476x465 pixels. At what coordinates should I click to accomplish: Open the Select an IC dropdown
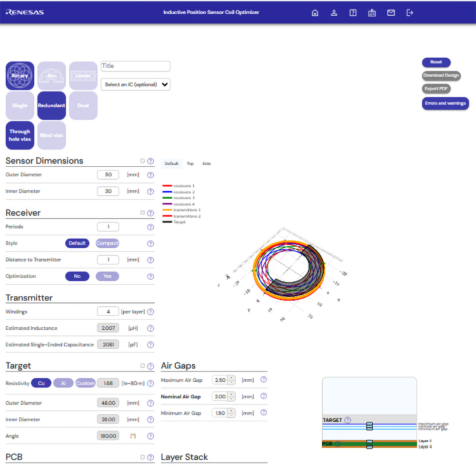point(135,83)
